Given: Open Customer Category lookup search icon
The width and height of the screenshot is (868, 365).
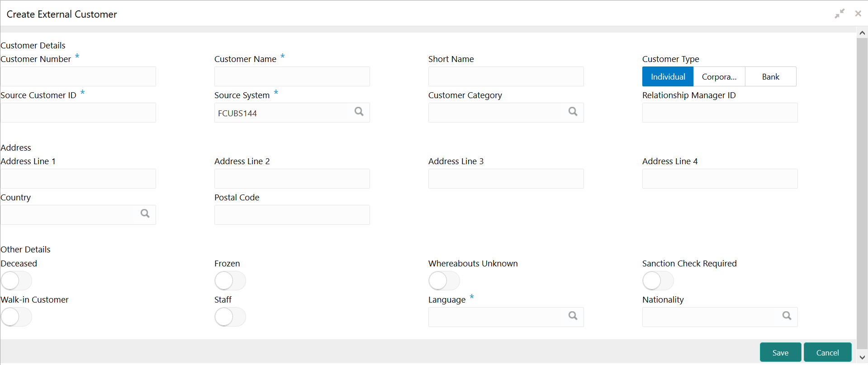Looking at the screenshot, I should (573, 111).
